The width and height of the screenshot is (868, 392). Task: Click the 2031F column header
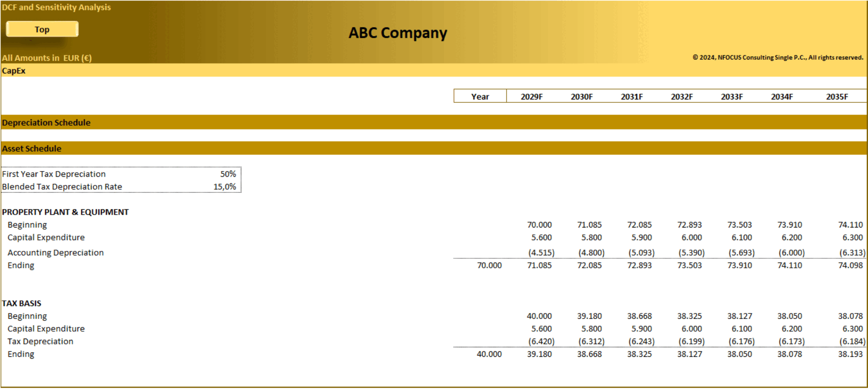pos(632,97)
